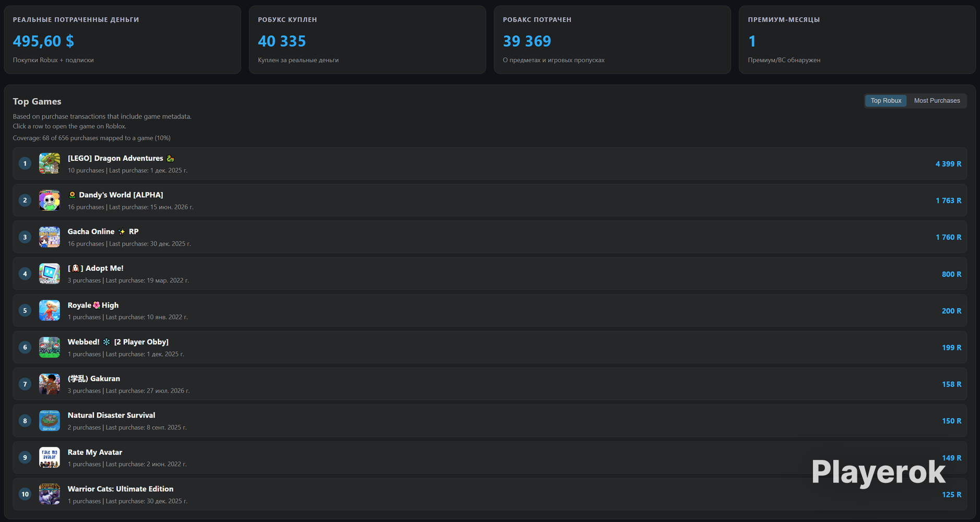Open the Natural Disaster Survival icon
This screenshot has height=522, width=980.
click(x=50, y=421)
